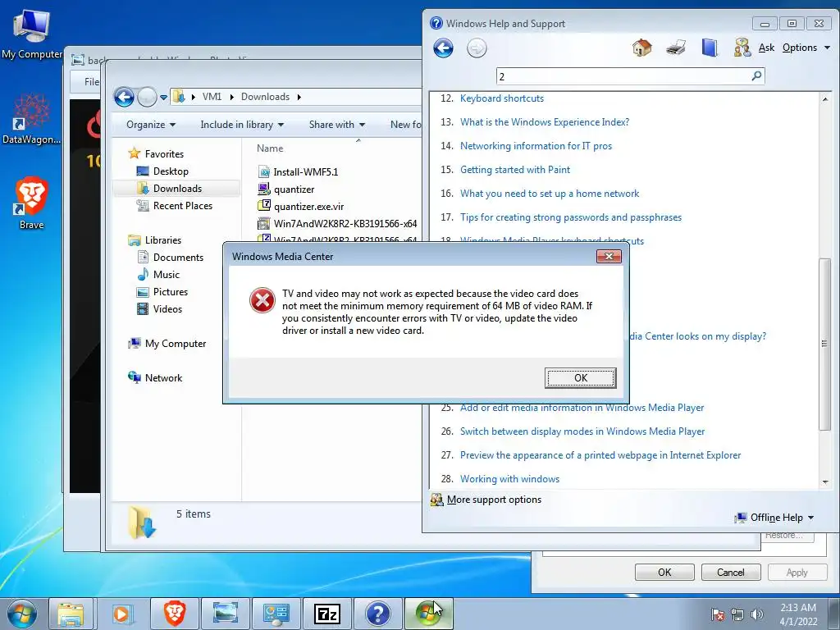Click Cancel in the background dialog

(731, 572)
